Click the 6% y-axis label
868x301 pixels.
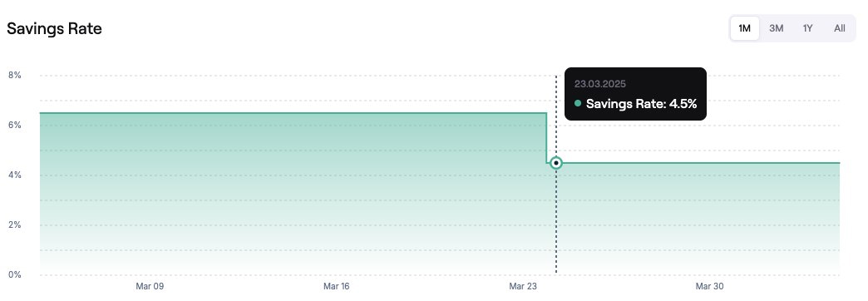(14, 125)
